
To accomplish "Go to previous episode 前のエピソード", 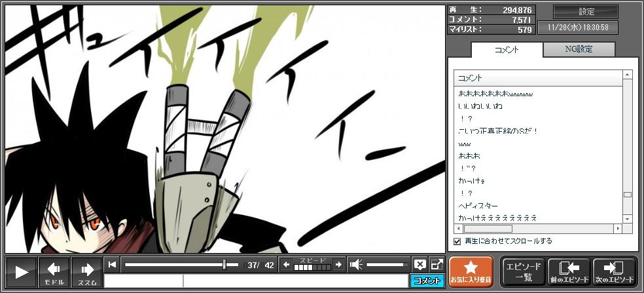I will coord(569,272).
